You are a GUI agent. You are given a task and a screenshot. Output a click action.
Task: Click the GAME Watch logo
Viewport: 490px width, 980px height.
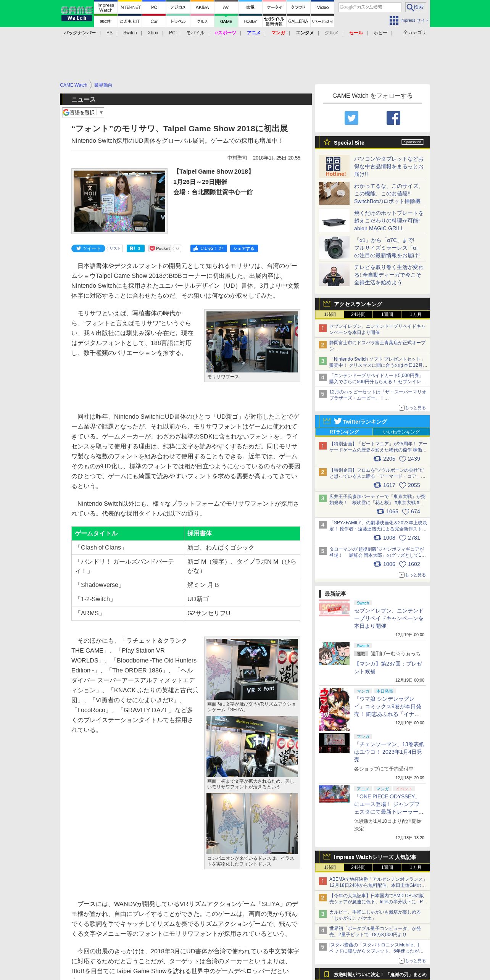tap(77, 13)
